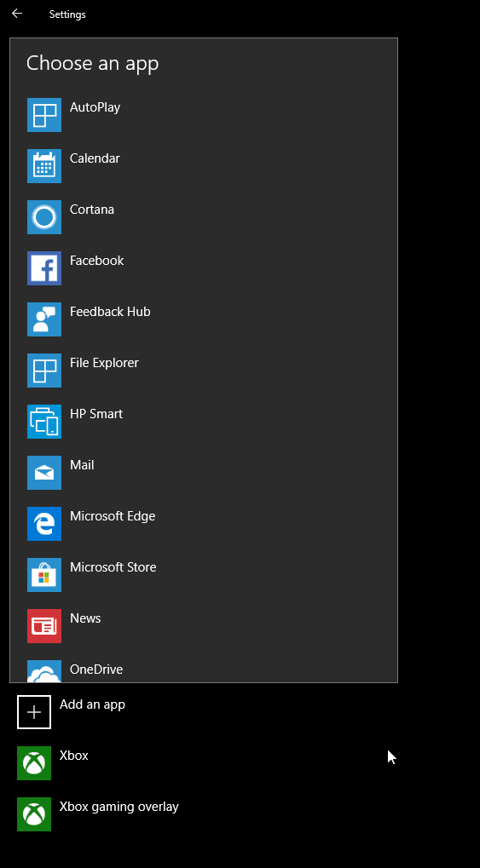
Task: Click the HP Smart icon
Action: click(x=44, y=422)
